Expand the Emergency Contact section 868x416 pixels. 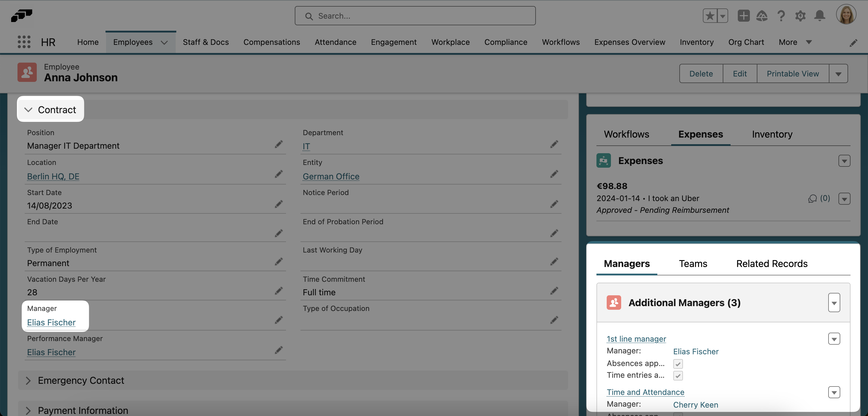click(x=28, y=381)
